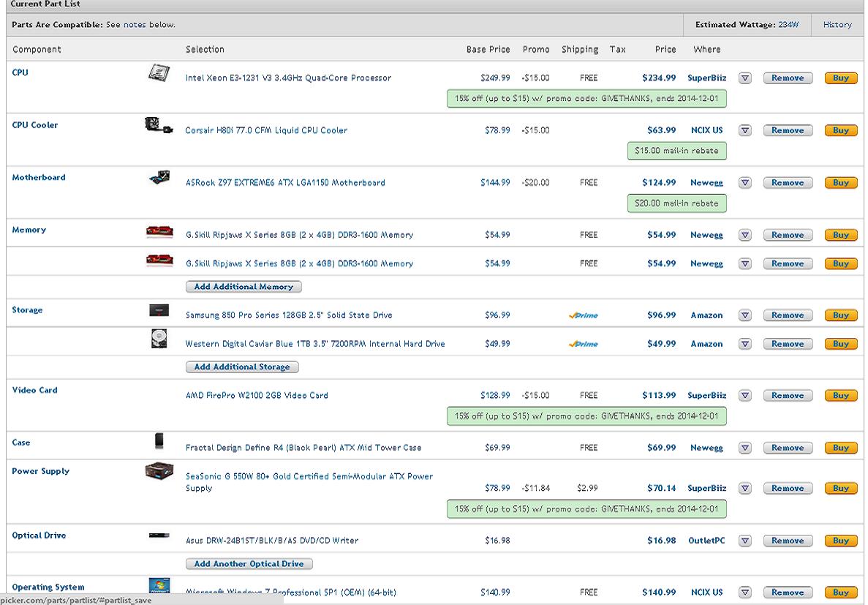
Task: Open the Storage category link
Action: [27, 309]
